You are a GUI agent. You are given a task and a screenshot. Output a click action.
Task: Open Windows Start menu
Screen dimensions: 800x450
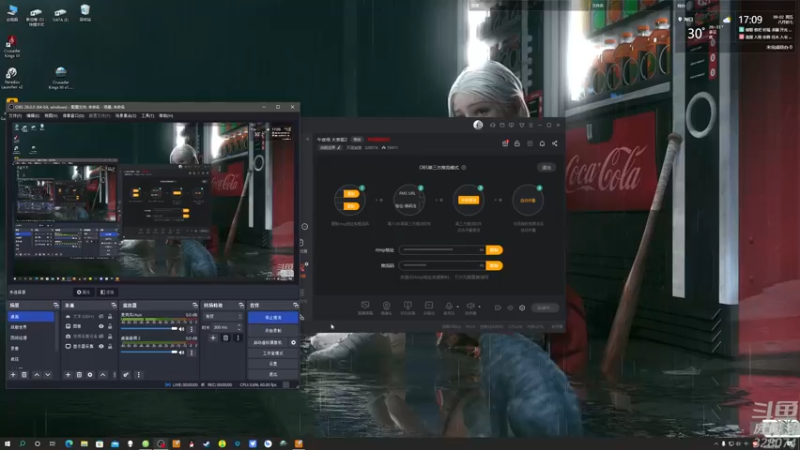click(x=7, y=444)
